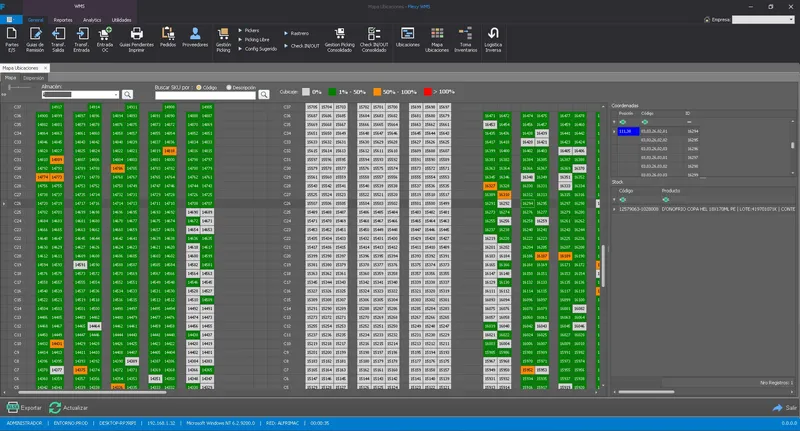Expand the Rastreo item
The height and width of the screenshot is (431, 800).
(x=296, y=33)
